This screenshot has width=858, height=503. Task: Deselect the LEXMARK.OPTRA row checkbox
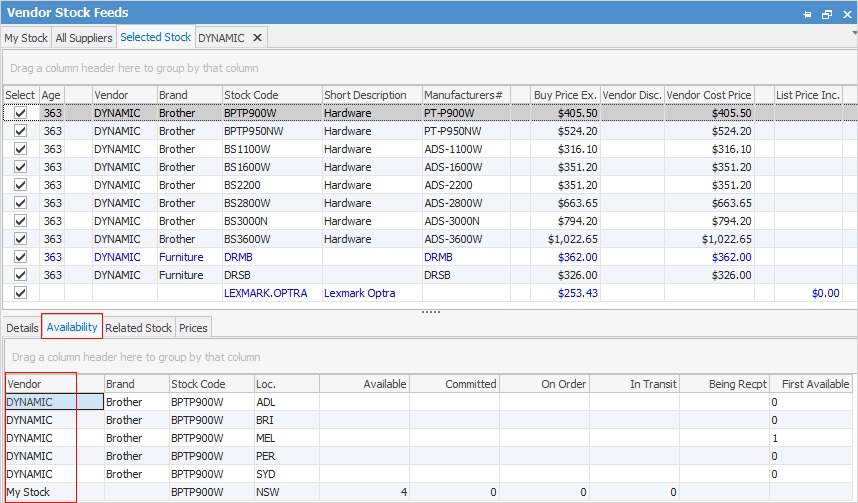point(20,293)
